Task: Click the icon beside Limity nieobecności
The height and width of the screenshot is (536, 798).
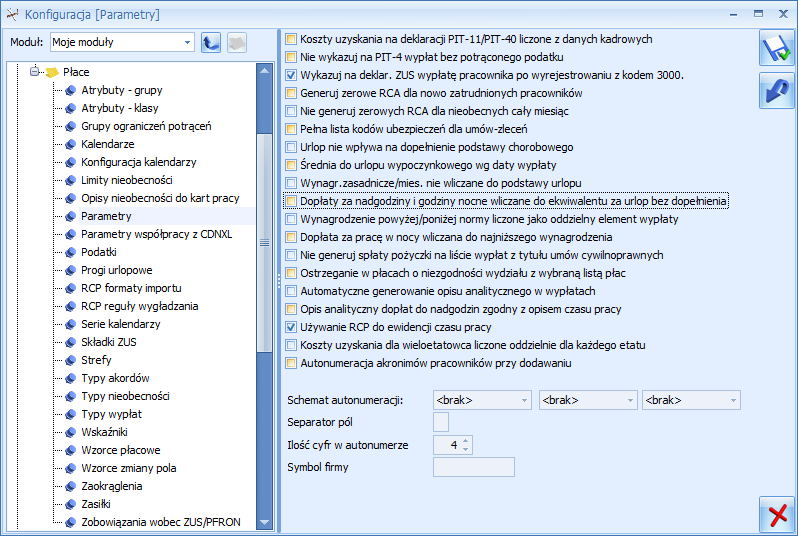Action: [x=71, y=181]
